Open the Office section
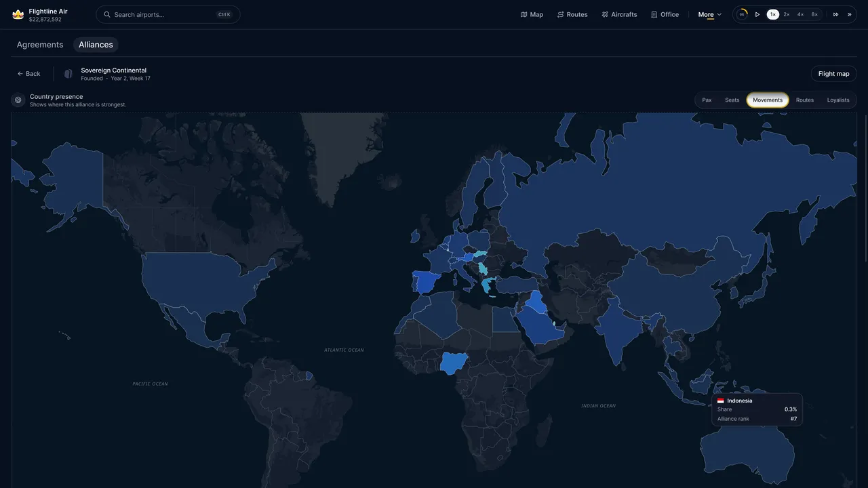 pyautogui.click(x=665, y=14)
